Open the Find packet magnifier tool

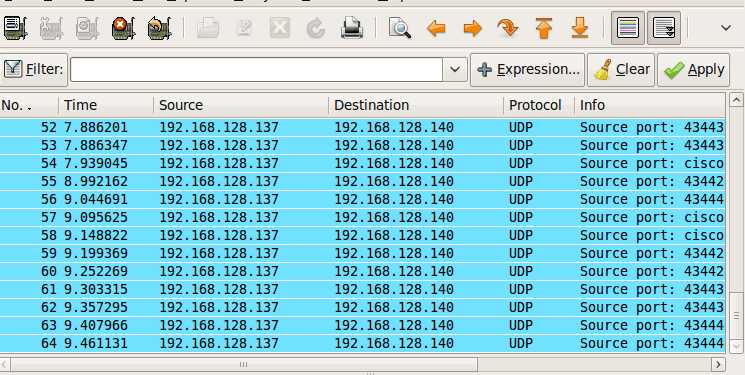pyautogui.click(x=400, y=29)
